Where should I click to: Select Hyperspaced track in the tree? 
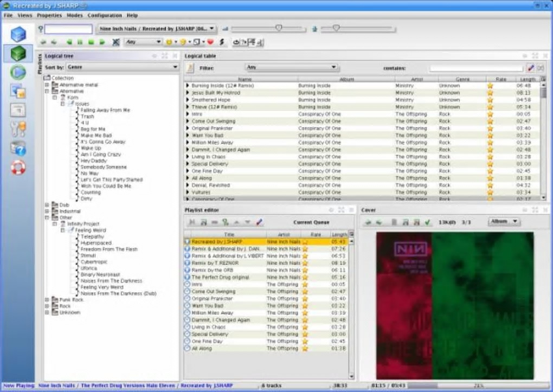coord(96,243)
